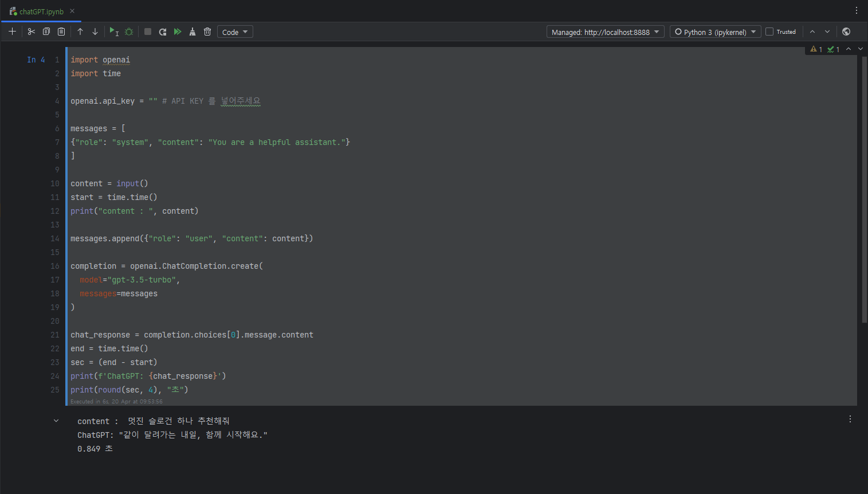Toggle the Trusted checkbox
868x494 pixels.
pos(769,32)
